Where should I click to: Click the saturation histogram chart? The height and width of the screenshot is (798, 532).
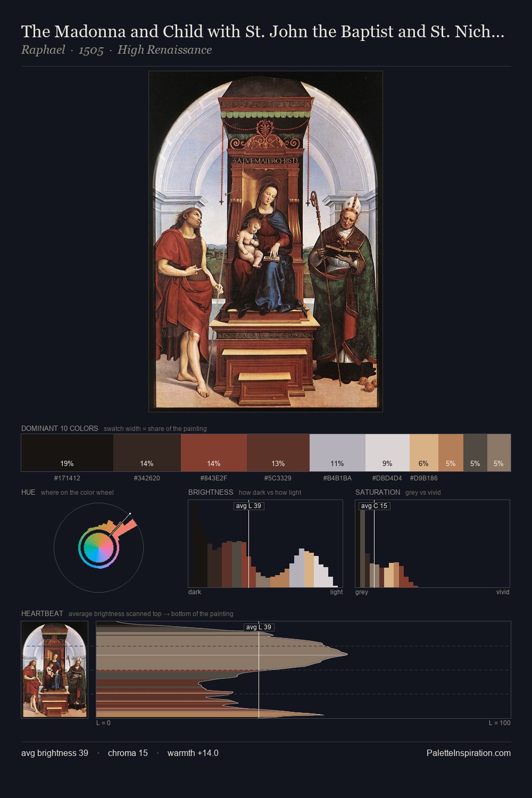click(433, 544)
